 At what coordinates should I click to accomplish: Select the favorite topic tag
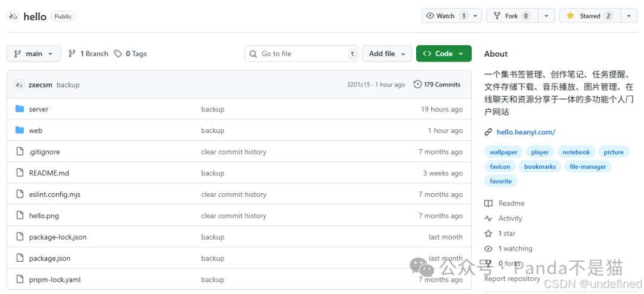(501, 181)
